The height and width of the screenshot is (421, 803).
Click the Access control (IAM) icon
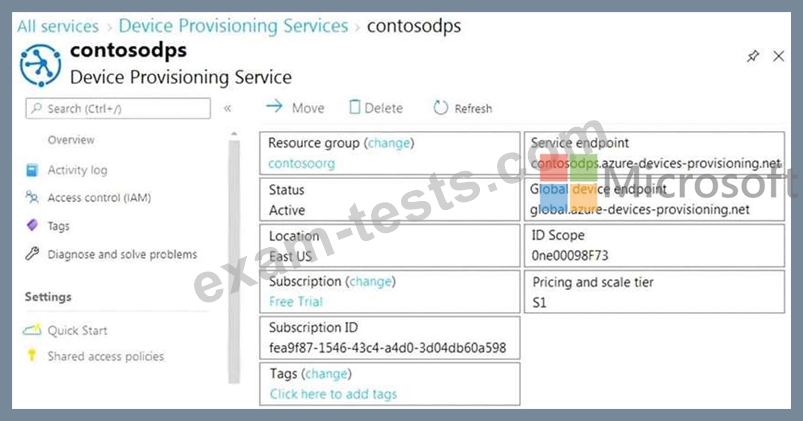[32, 197]
